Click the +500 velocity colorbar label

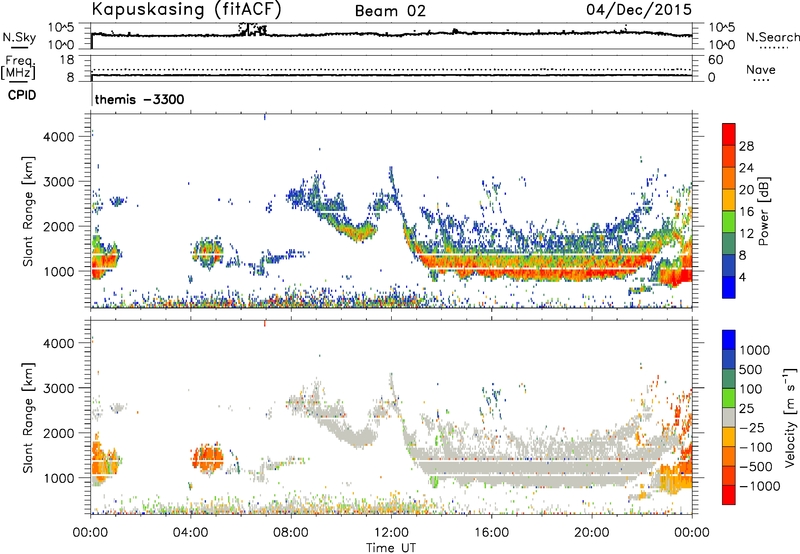751,370
